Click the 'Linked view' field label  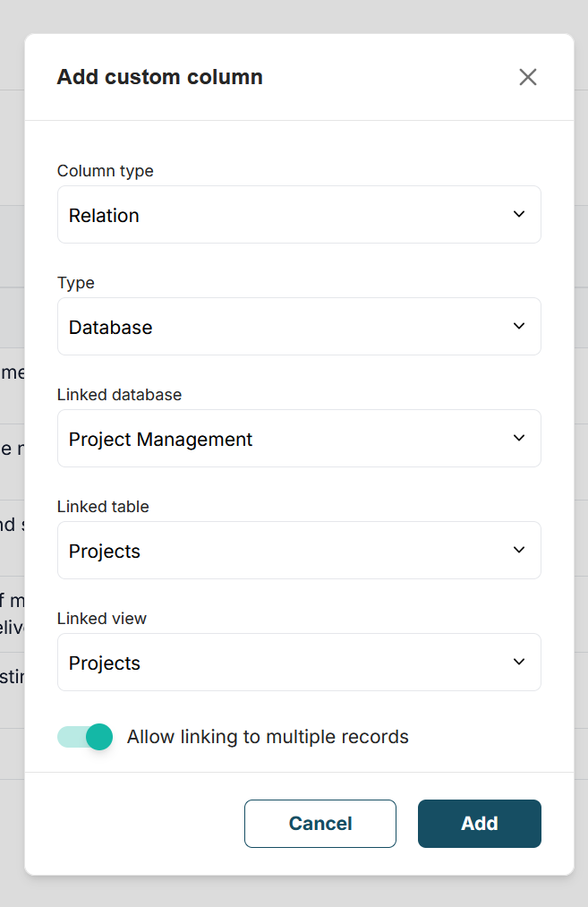[102, 619]
